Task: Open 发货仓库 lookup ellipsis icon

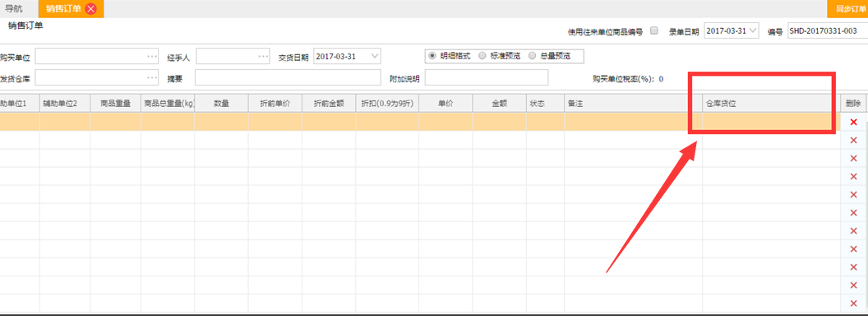Action: click(152, 77)
